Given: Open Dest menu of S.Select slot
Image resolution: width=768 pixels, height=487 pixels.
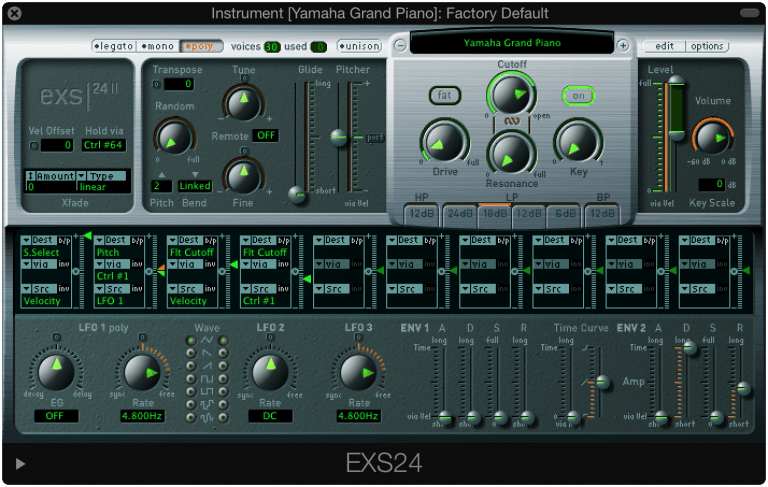Looking at the screenshot, I should [x=39, y=240].
